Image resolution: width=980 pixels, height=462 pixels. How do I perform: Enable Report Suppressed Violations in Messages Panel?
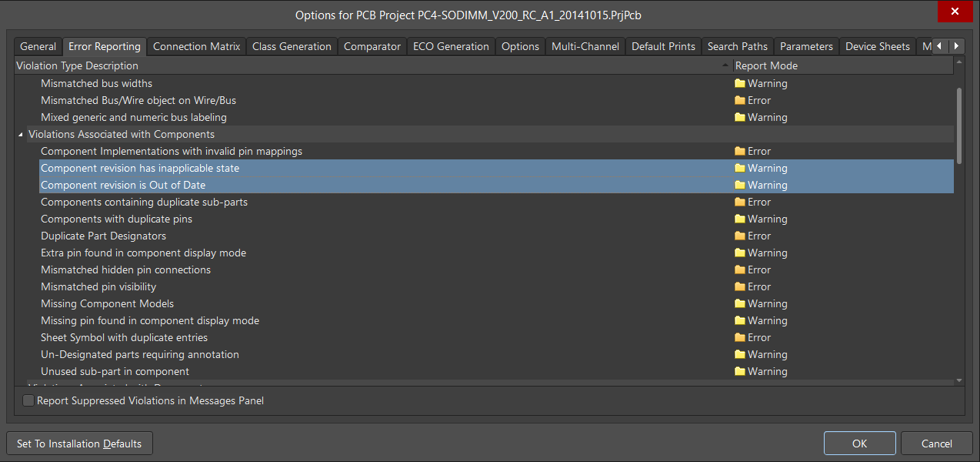28,400
